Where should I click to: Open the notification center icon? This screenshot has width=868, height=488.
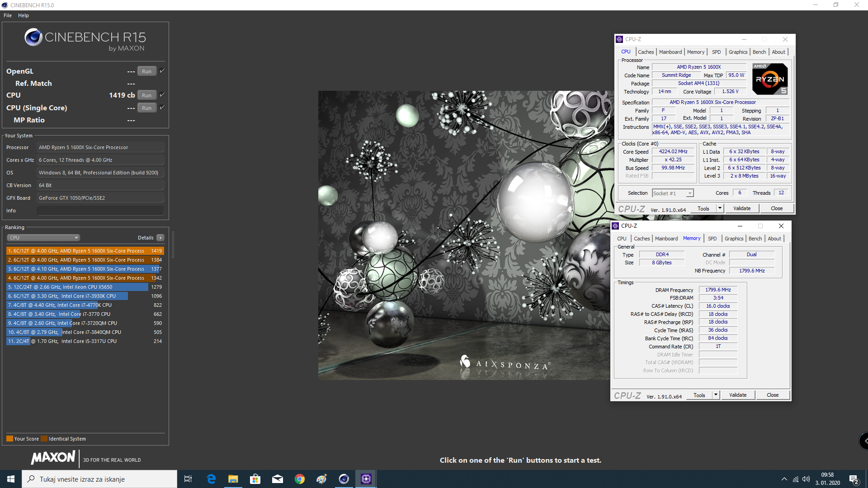pos(854,479)
